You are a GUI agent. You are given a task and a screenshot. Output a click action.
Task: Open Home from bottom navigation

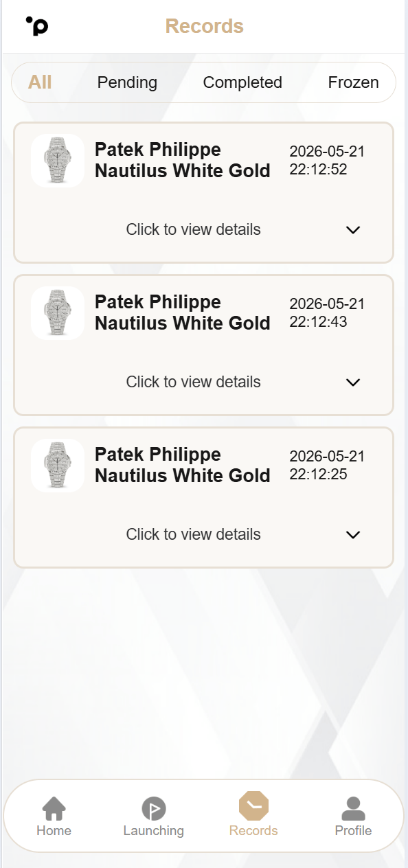tap(54, 808)
